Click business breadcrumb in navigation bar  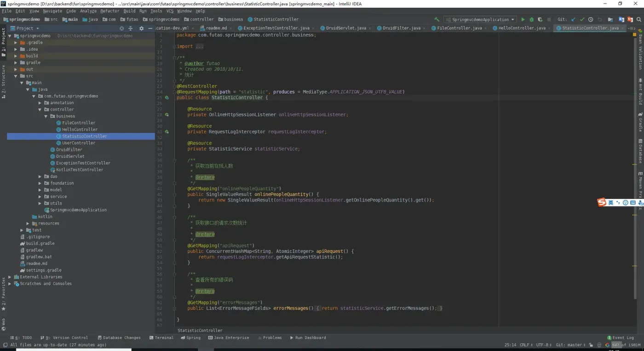230,19
